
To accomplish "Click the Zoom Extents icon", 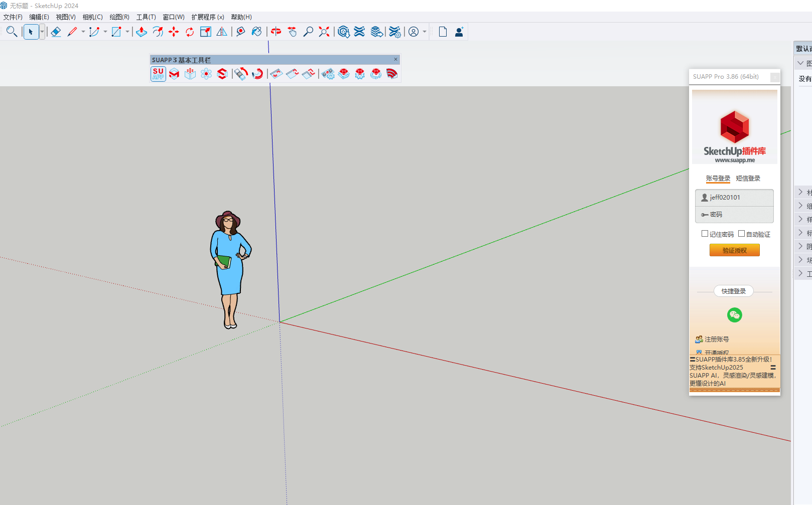I will click(324, 32).
